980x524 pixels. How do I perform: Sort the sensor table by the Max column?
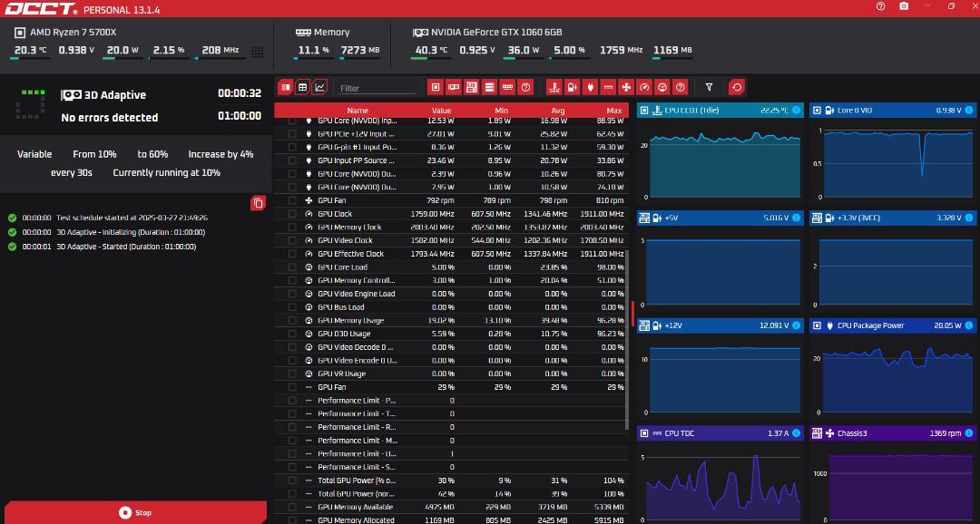[x=614, y=111]
